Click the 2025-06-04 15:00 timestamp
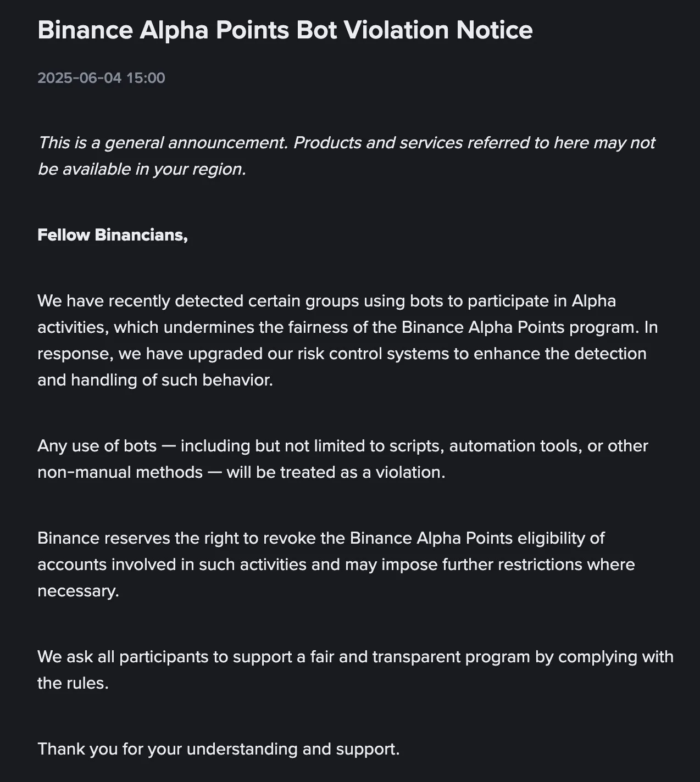This screenshot has height=782, width=700. click(101, 78)
